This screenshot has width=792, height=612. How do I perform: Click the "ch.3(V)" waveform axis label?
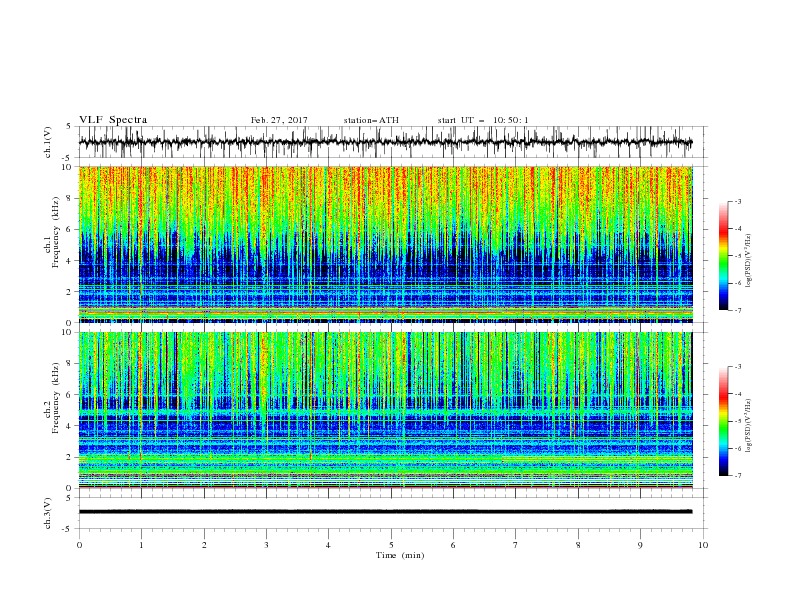click(x=48, y=513)
